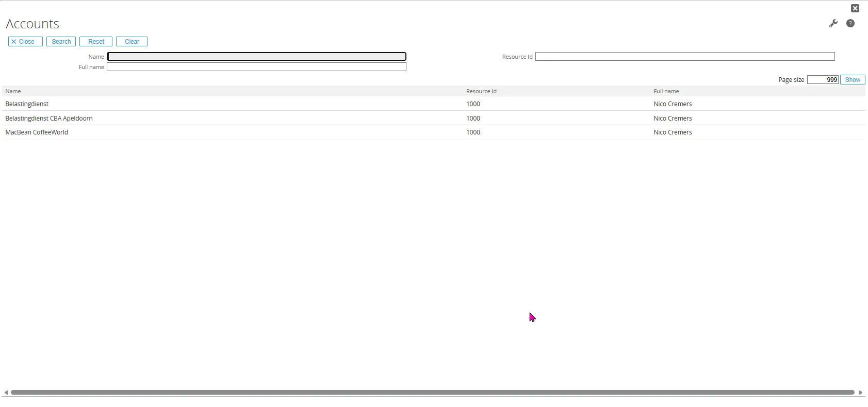Open the help question mark icon
Viewport: 868px width, 407px height.
(x=850, y=23)
